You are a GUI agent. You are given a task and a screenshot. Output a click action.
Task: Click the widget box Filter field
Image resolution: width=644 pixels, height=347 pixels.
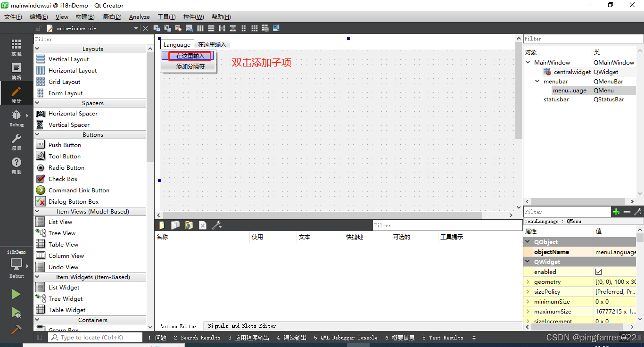(94, 39)
